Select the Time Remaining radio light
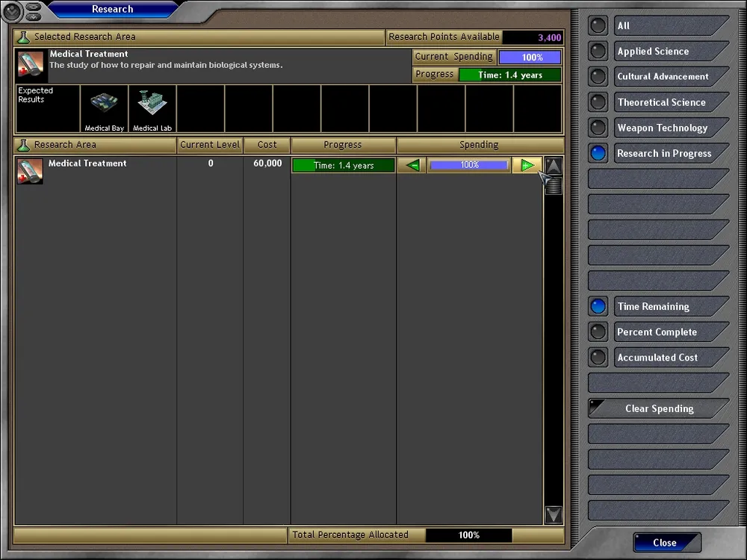Image resolution: width=747 pixels, height=560 pixels. pos(598,306)
